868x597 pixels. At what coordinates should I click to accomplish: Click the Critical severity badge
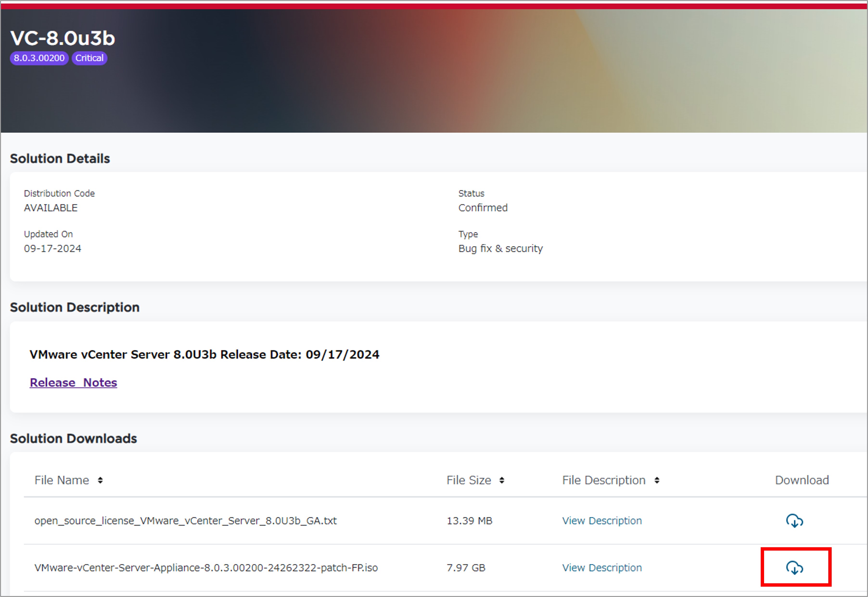point(89,58)
